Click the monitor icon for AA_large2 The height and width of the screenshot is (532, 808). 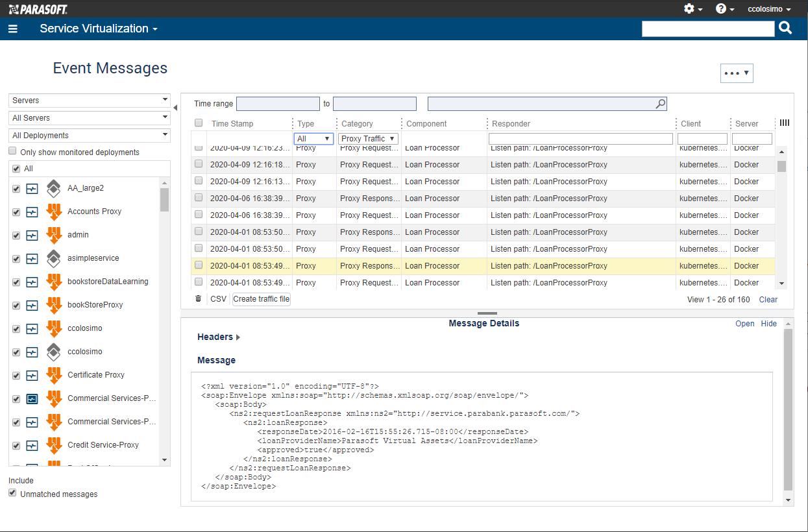coord(32,189)
